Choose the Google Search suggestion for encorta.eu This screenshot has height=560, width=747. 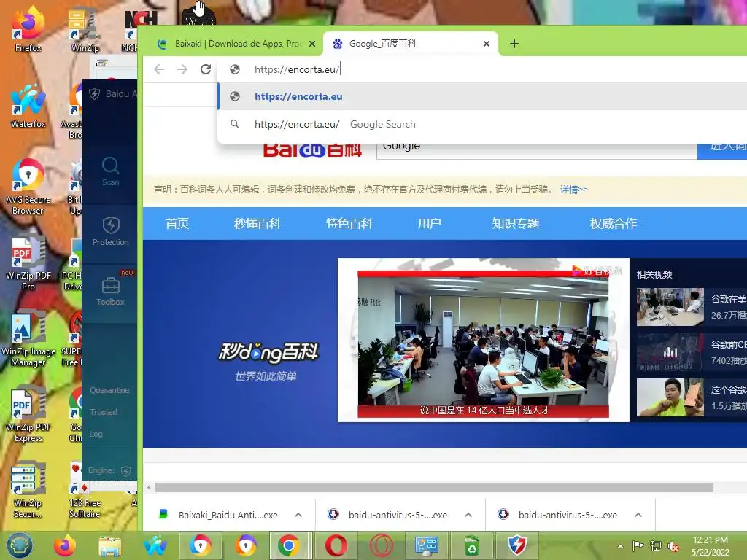coord(482,124)
